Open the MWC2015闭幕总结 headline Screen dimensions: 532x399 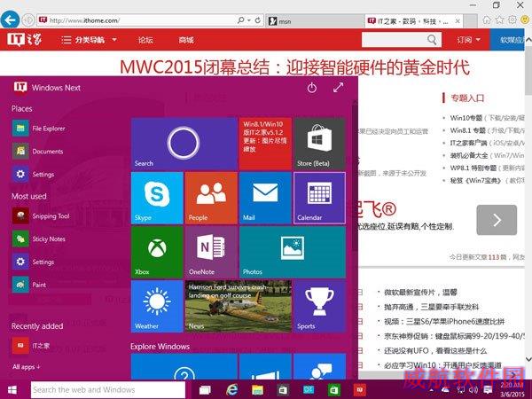[x=294, y=67]
